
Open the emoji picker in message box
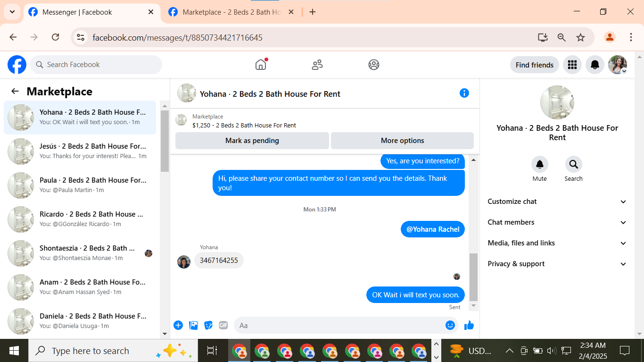pos(450,325)
